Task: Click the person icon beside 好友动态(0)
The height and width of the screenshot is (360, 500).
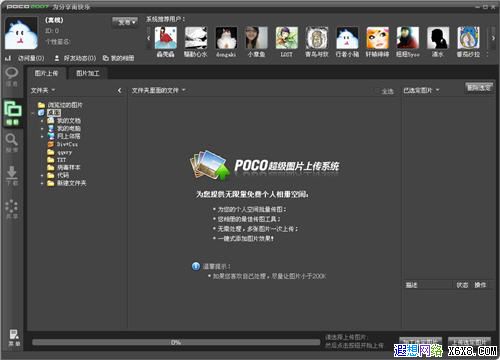Action: pos(57,58)
